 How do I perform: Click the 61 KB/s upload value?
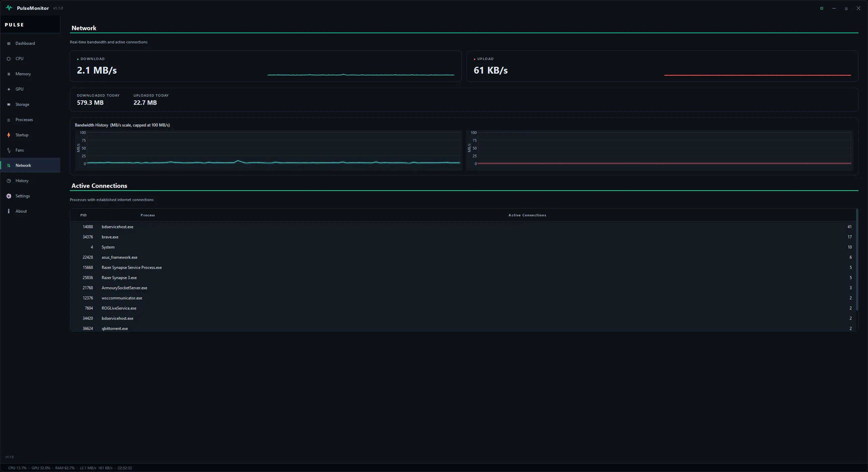[491, 70]
